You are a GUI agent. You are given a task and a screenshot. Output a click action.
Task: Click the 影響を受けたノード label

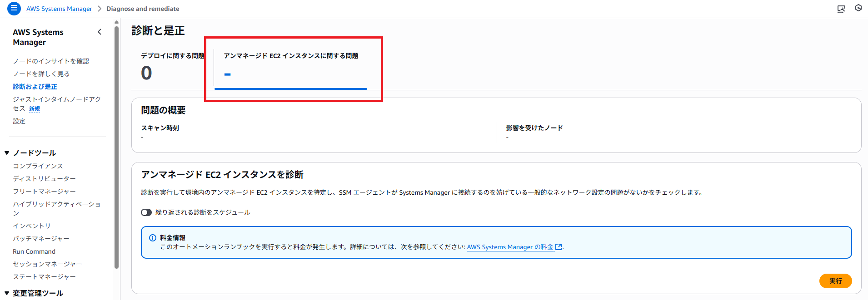click(534, 128)
